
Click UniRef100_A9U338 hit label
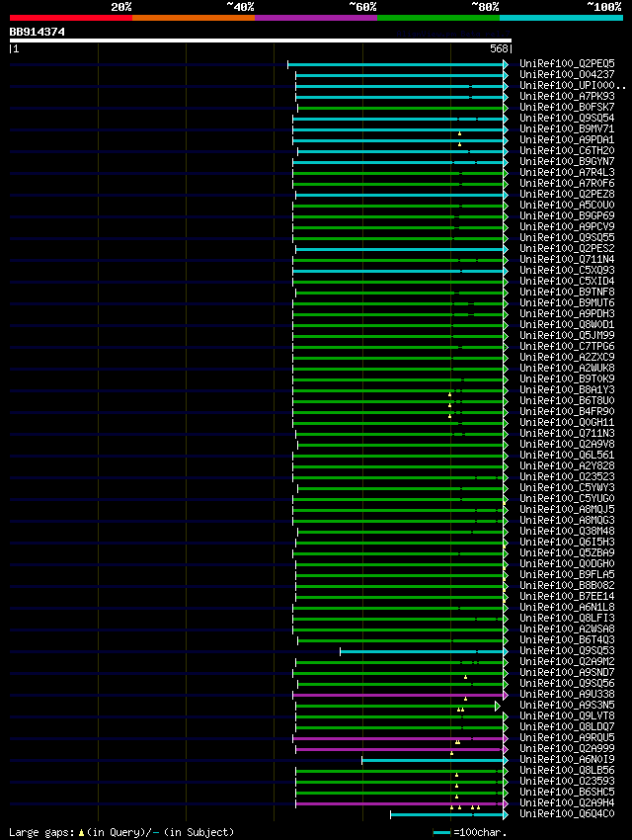pos(567,695)
